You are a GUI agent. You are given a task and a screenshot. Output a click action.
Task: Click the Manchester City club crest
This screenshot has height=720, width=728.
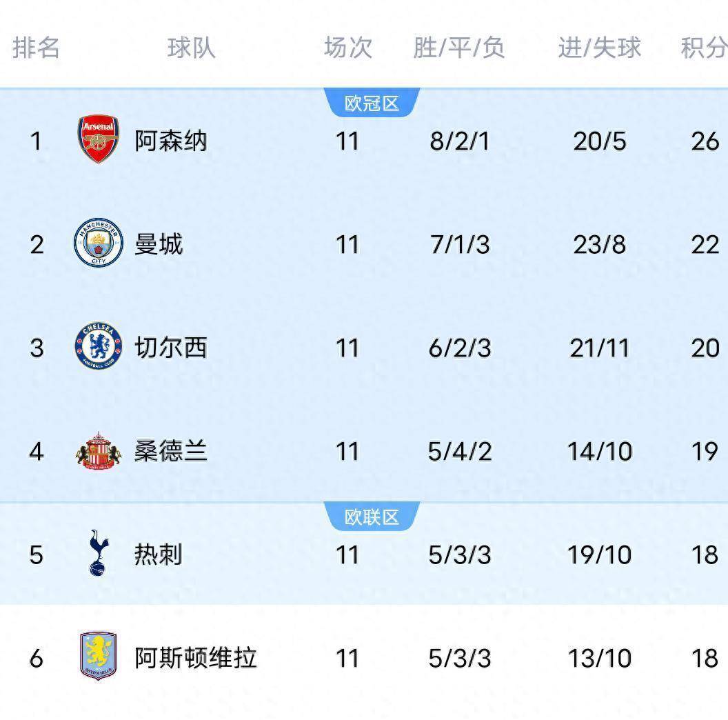[x=99, y=243]
